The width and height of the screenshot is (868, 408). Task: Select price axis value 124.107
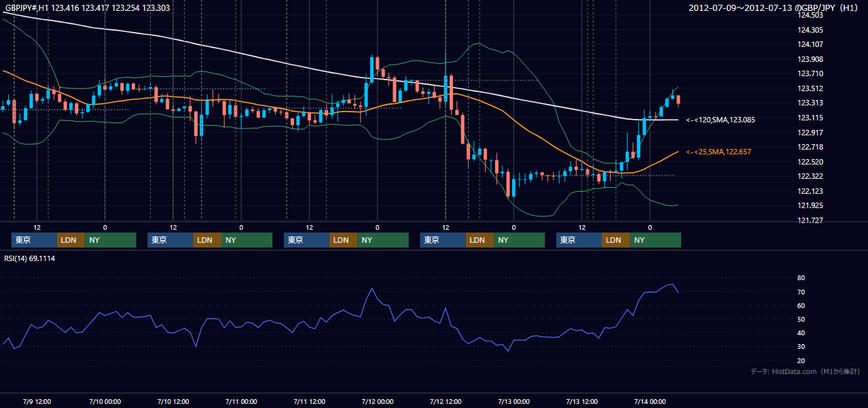[x=810, y=45]
